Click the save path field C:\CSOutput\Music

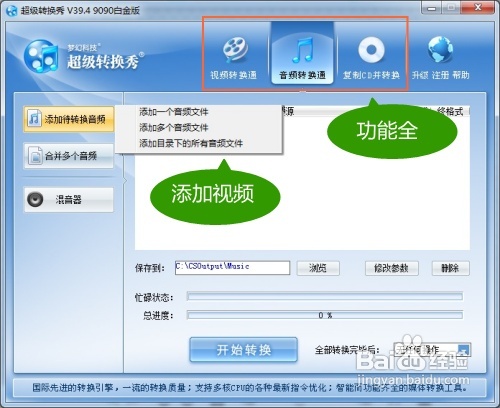point(232,267)
